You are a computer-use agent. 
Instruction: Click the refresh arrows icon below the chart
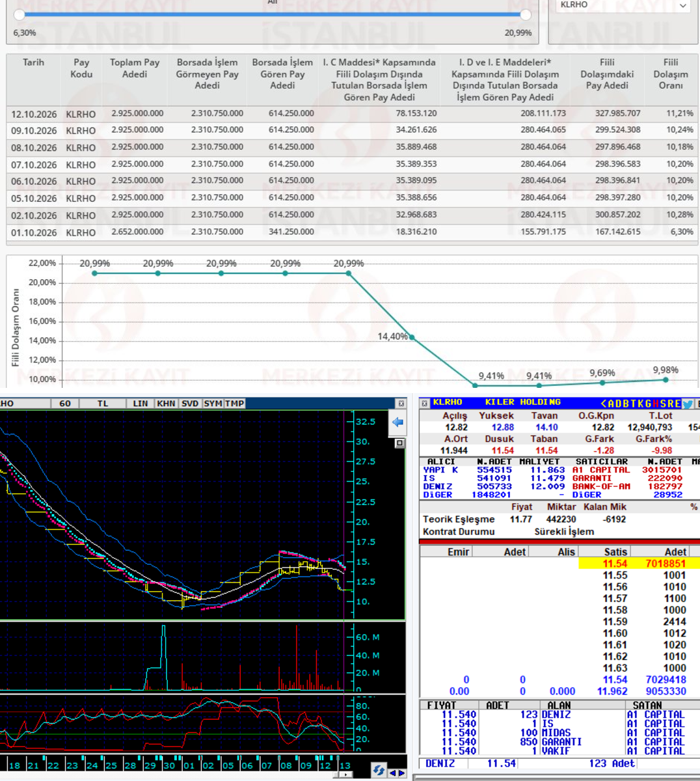379,771
